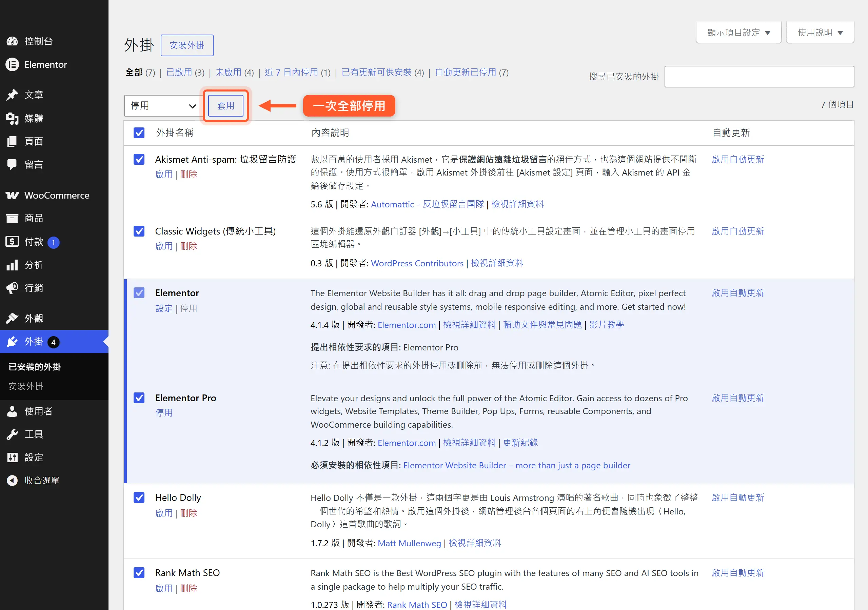This screenshot has height=610, width=868.
Task: Open the 分析 bar chart icon
Action: (12, 265)
